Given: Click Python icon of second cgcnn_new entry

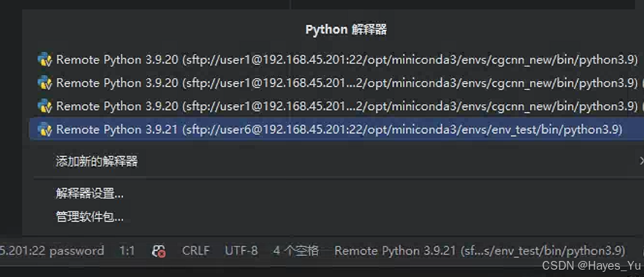Looking at the screenshot, I should click(x=45, y=83).
